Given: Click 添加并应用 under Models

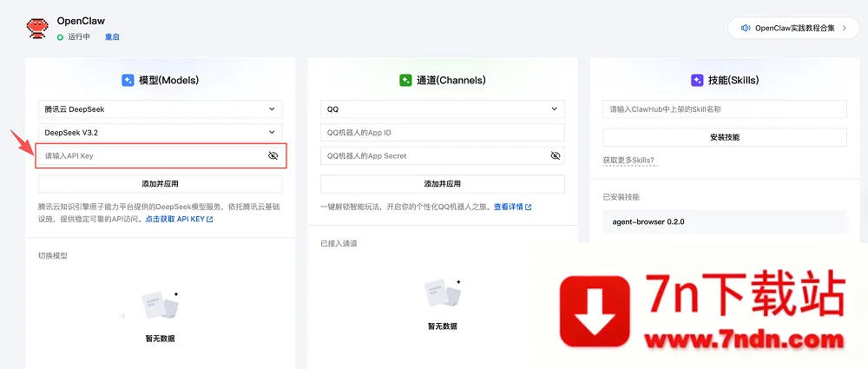Looking at the screenshot, I should point(160,183).
